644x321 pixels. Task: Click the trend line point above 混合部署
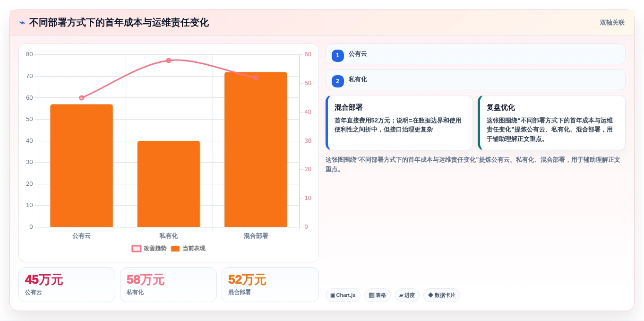(x=256, y=78)
